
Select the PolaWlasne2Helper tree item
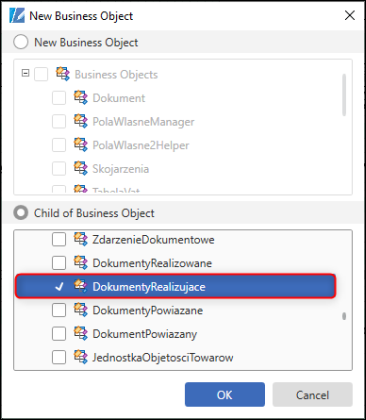(140, 145)
